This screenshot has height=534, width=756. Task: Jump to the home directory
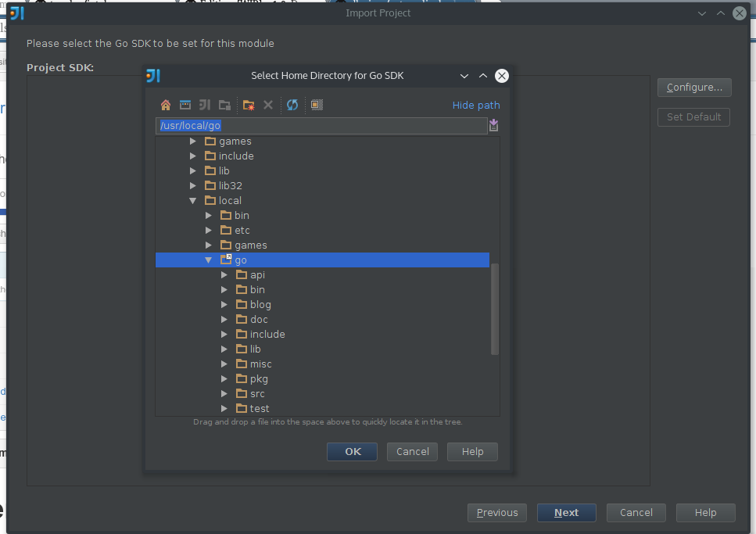[x=166, y=105]
